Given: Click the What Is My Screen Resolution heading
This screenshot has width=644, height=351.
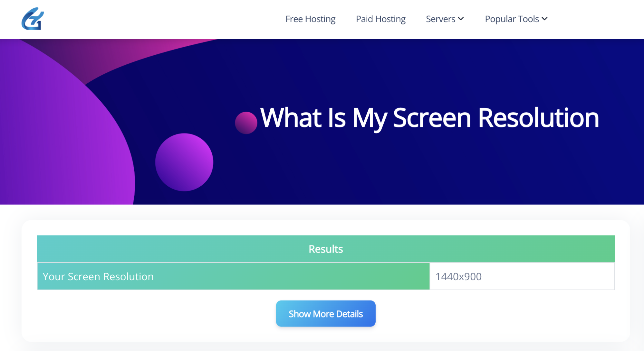Looking at the screenshot, I should coord(429,118).
